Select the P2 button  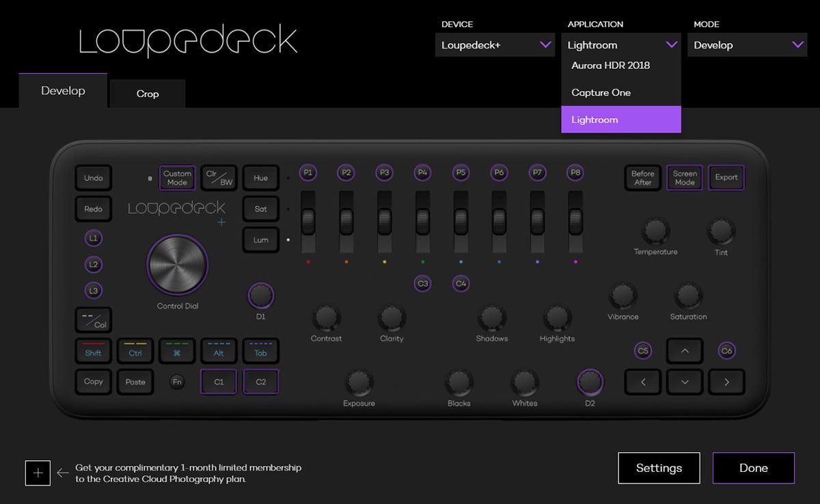click(346, 173)
